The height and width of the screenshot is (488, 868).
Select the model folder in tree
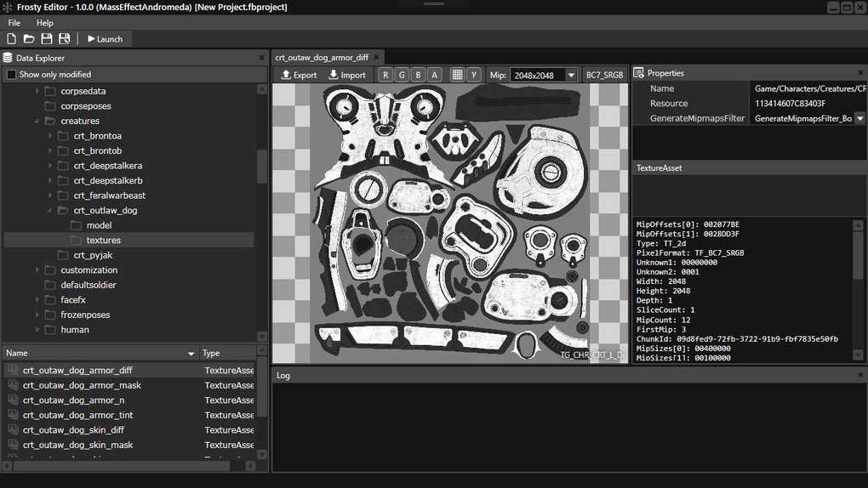[x=99, y=225]
